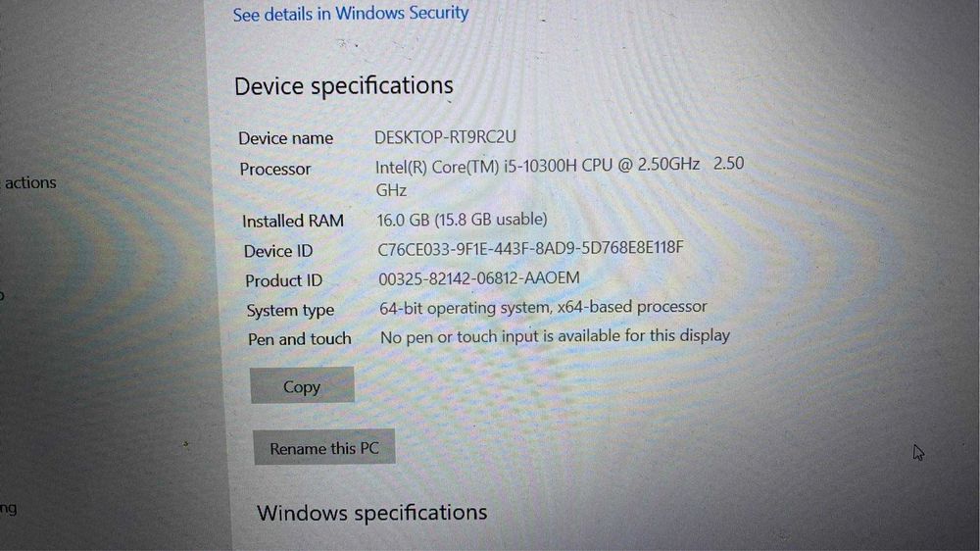980x551 pixels.
Task: Select the Windows specifications heading
Action: coord(371,513)
